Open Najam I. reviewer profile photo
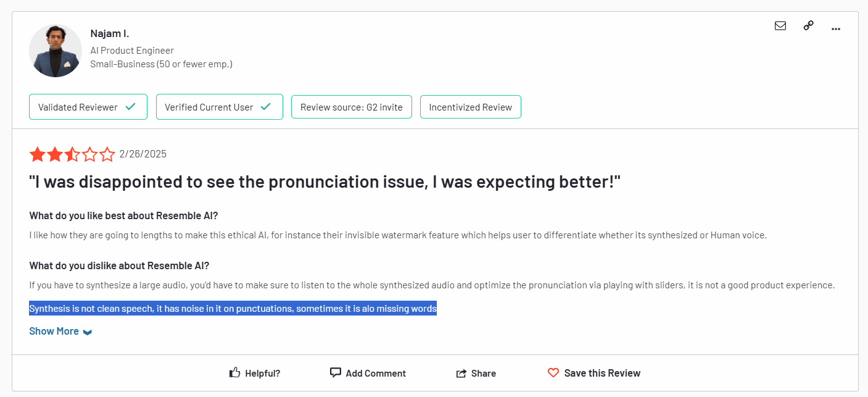The width and height of the screenshot is (868, 397). 56,51
